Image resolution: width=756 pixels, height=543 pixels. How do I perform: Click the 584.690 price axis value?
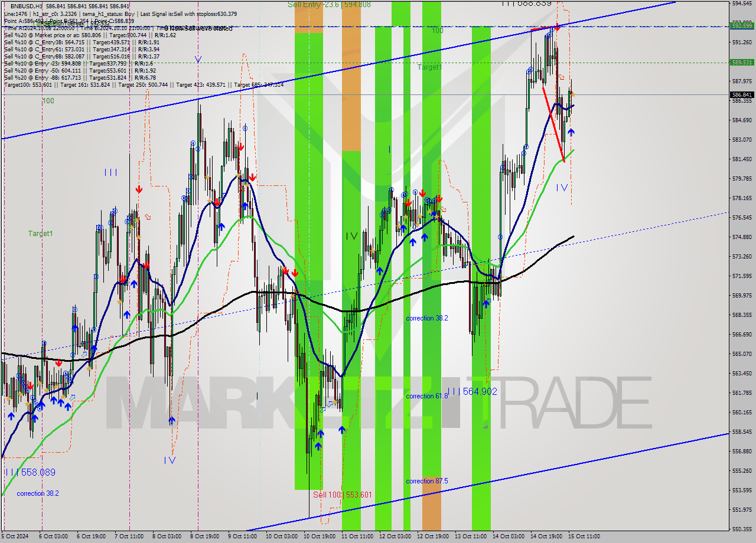coord(742,120)
